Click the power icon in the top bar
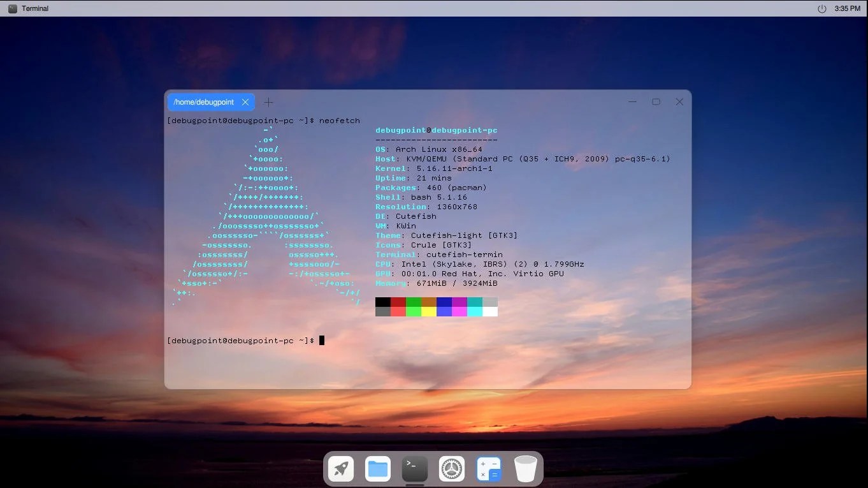Image resolution: width=868 pixels, height=488 pixels. 821,8
